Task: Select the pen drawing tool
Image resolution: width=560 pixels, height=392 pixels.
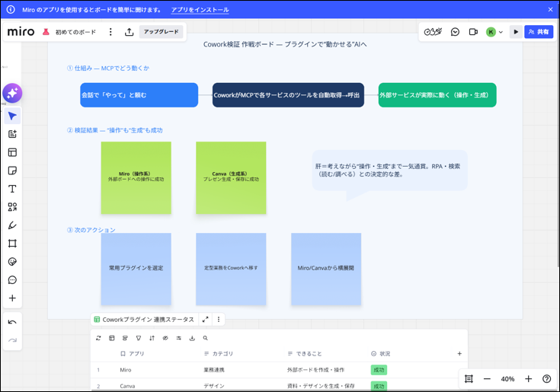Action: [x=12, y=225]
